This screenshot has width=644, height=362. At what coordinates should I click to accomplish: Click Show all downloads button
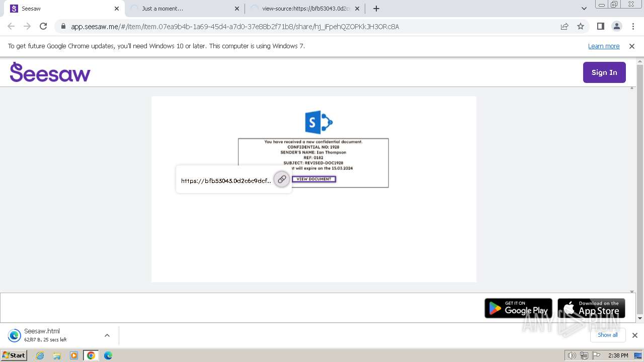(607, 335)
